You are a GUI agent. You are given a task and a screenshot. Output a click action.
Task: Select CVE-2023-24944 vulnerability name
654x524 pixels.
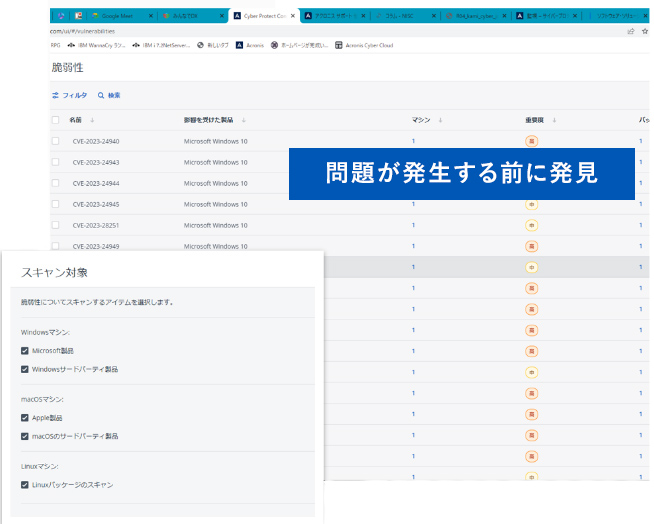tap(96, 183)
